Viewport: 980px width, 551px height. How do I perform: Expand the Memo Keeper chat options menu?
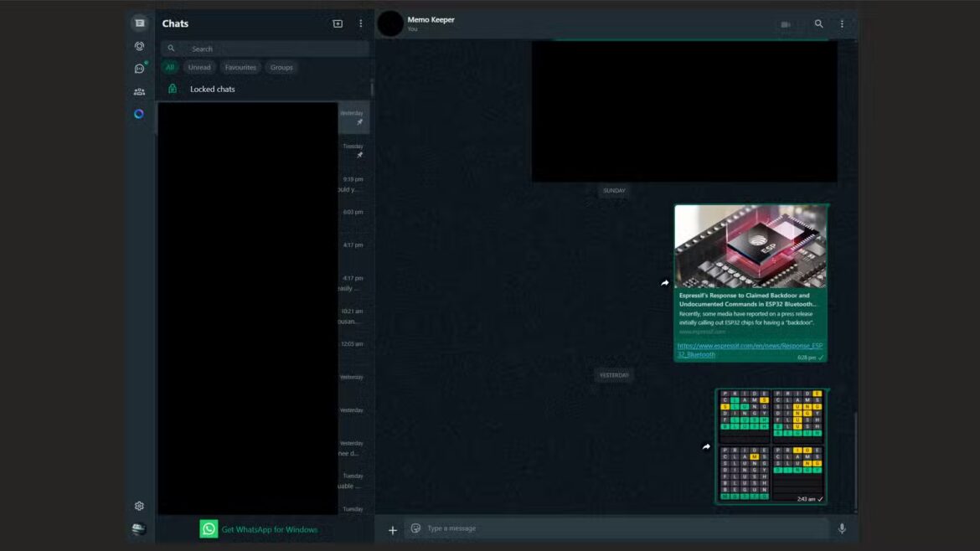pos(842,24)
